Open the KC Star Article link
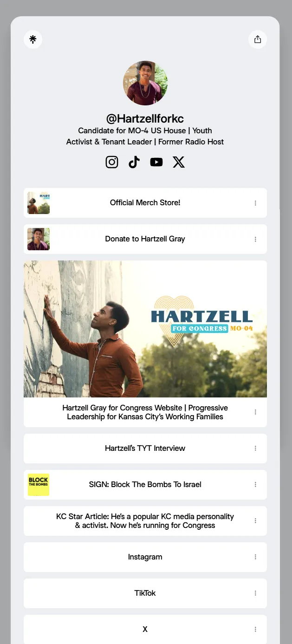The height and width of the screenshot is (644, 292). click(145, 521)
